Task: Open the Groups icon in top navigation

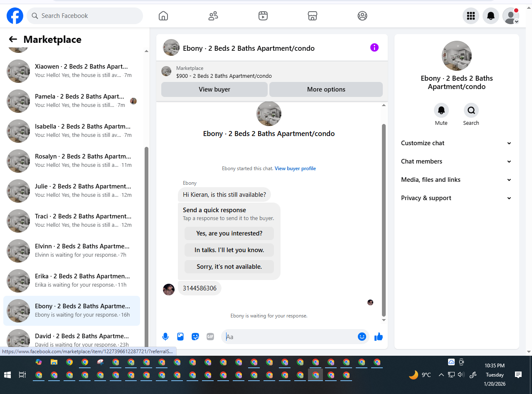Action: click(362, 16)
